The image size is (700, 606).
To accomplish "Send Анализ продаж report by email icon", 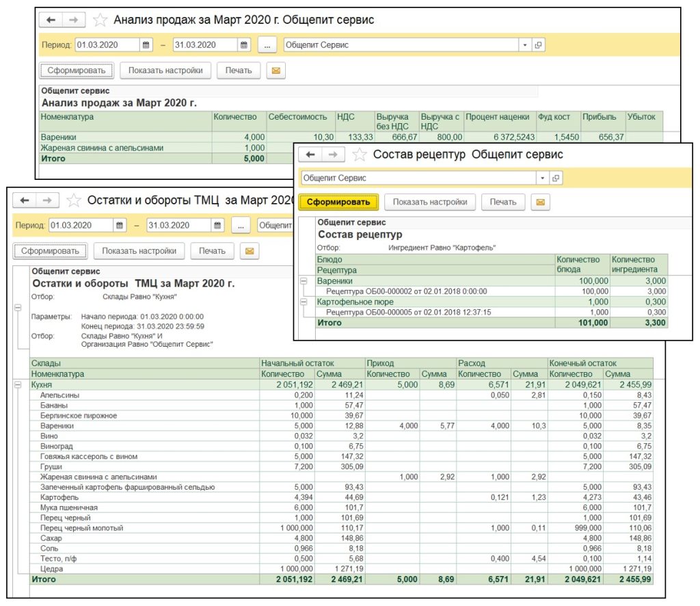I will 276,70.
